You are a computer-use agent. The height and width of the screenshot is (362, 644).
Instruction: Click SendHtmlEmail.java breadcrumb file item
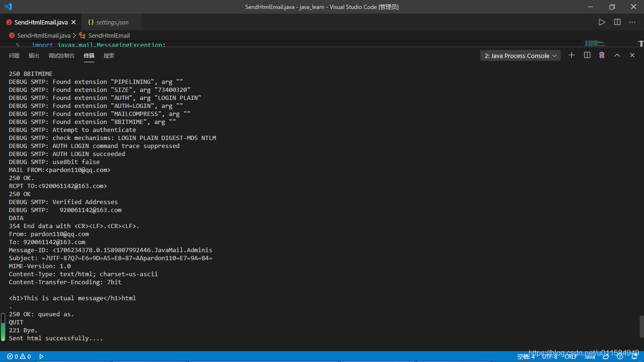pyautogui.click(x=40, y=35)
